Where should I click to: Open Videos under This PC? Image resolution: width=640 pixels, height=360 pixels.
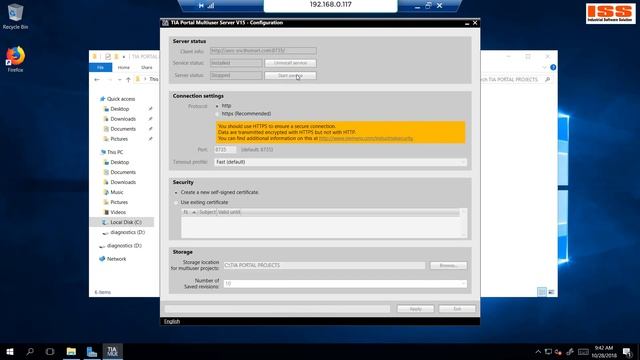pyautogui.click(x=118, y=212)
